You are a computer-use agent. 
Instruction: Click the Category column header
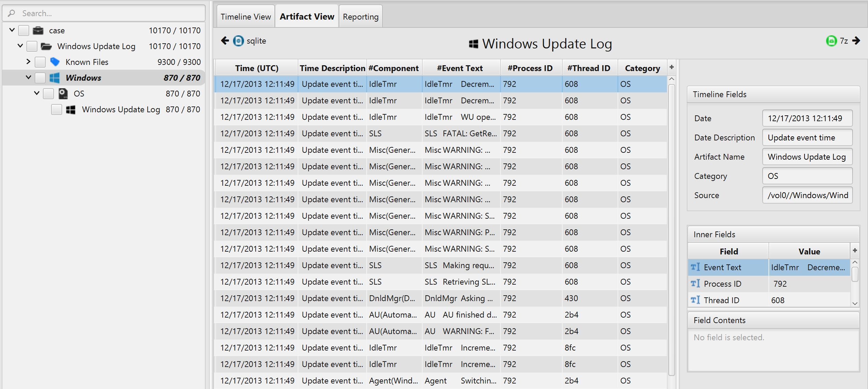642,68
